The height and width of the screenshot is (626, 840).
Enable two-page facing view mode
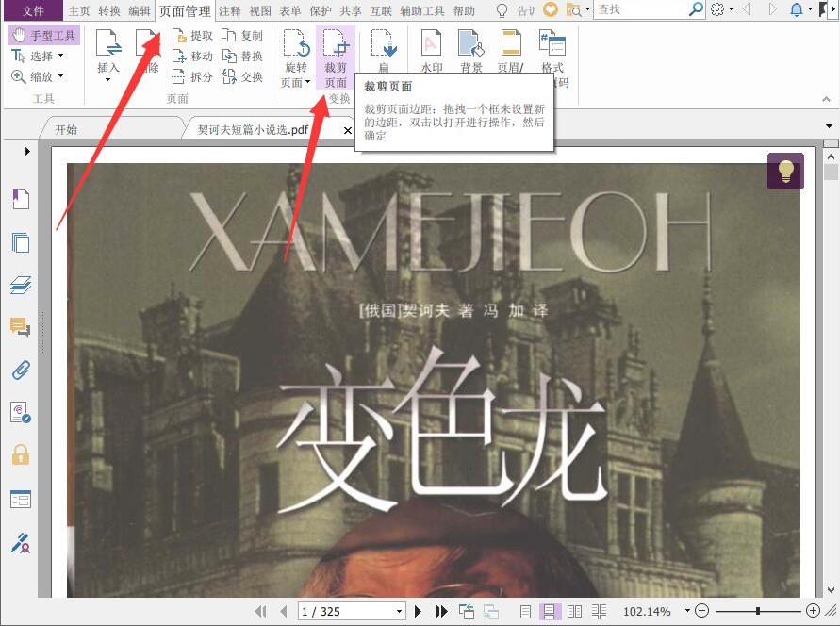[575, 611]
